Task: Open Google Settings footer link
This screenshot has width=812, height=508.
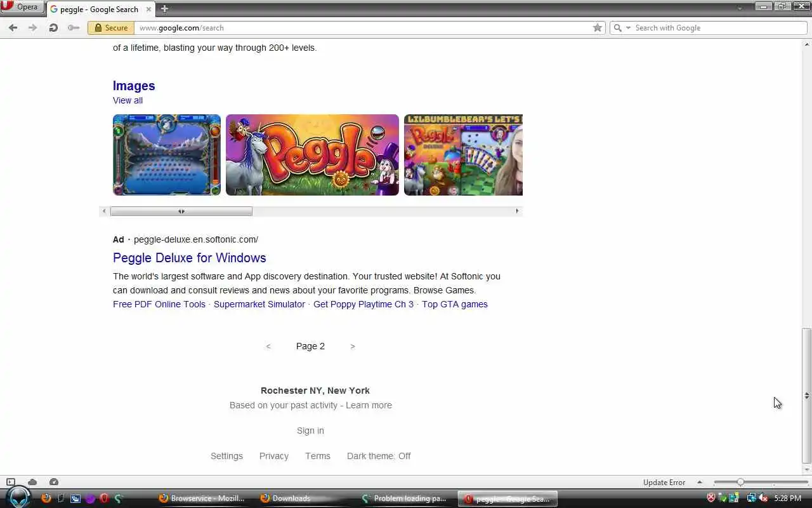Action: click(x=226, y=456)
